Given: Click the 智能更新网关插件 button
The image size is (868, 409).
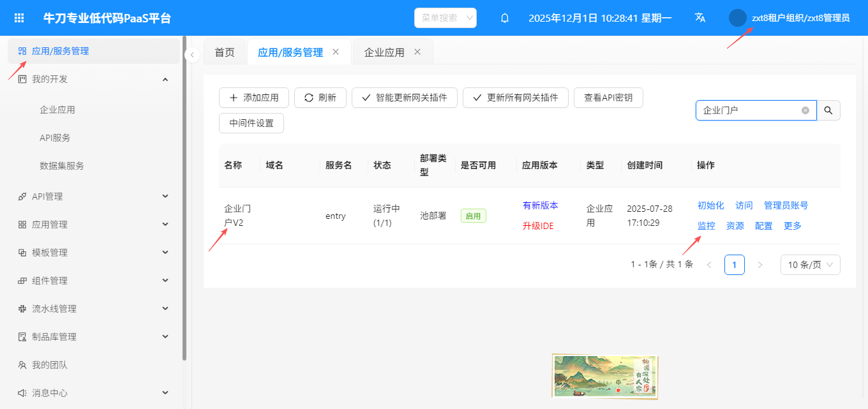Looking at the screenshot, I should pos(405,98).
